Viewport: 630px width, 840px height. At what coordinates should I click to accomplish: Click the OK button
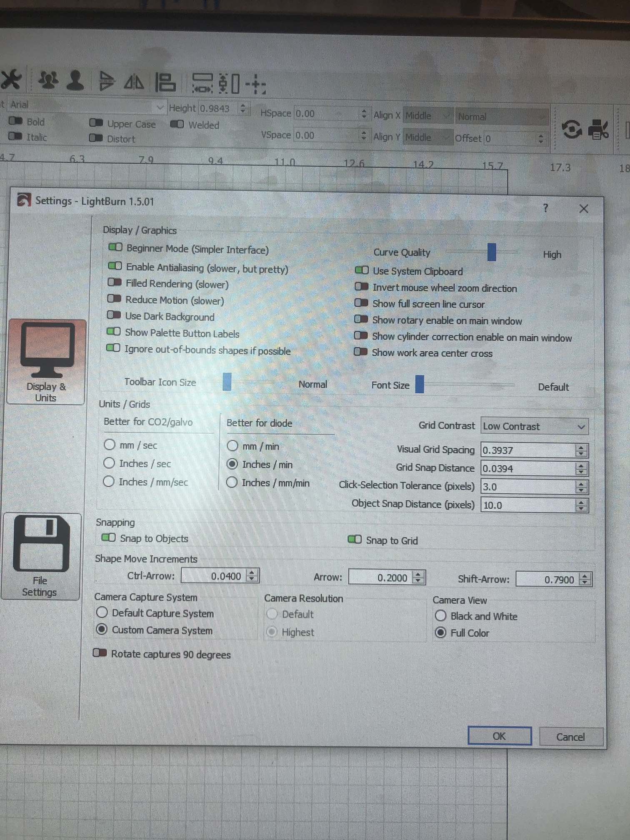pyautogui.click(x=500, y=736)
